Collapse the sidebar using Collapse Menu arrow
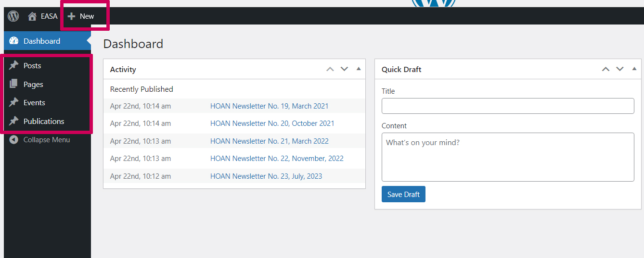The width and height of the screenshot is (644, 258). (x=14, y=140)
